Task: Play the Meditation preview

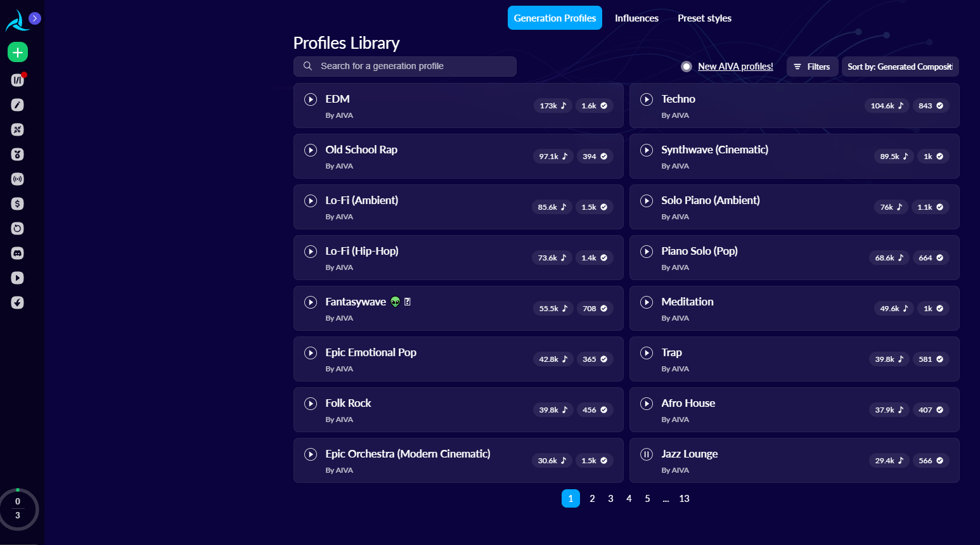Action: 647,302
